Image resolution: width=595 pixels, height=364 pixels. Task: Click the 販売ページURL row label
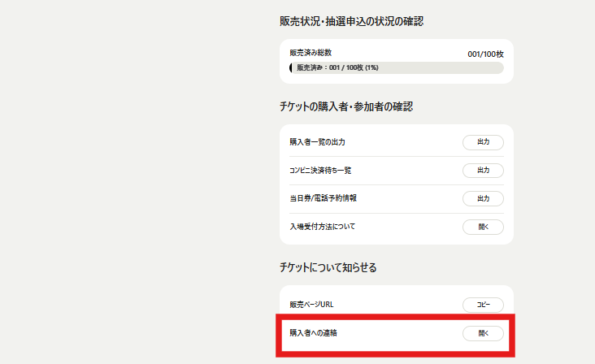pyautogui.click(x=311, y=305)
